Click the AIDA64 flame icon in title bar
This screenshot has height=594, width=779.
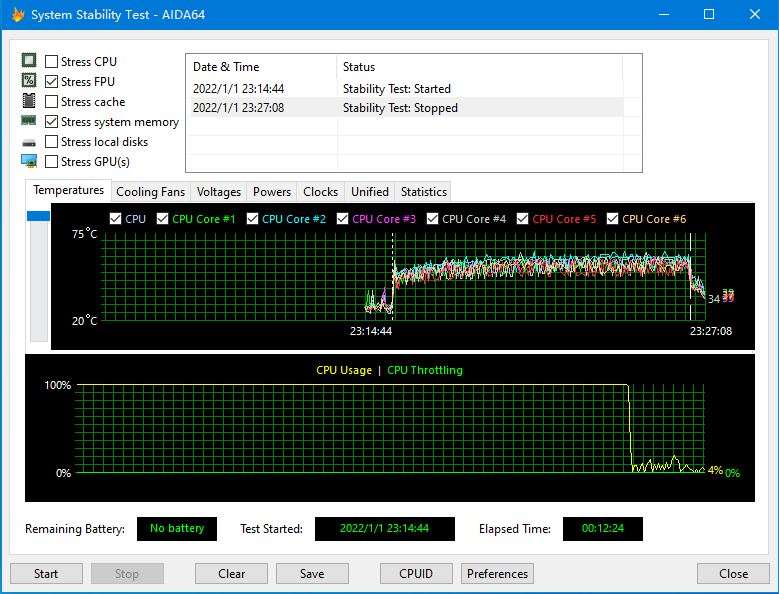[17, 15]
